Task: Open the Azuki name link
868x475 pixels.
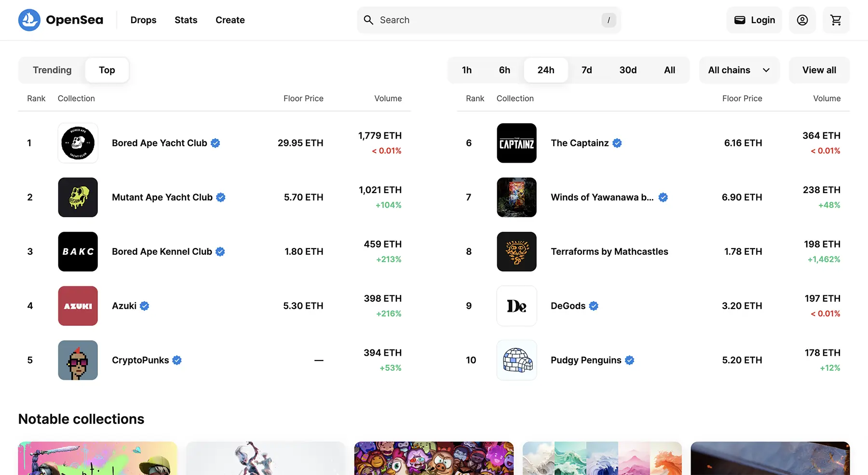Action: point(124,306)
